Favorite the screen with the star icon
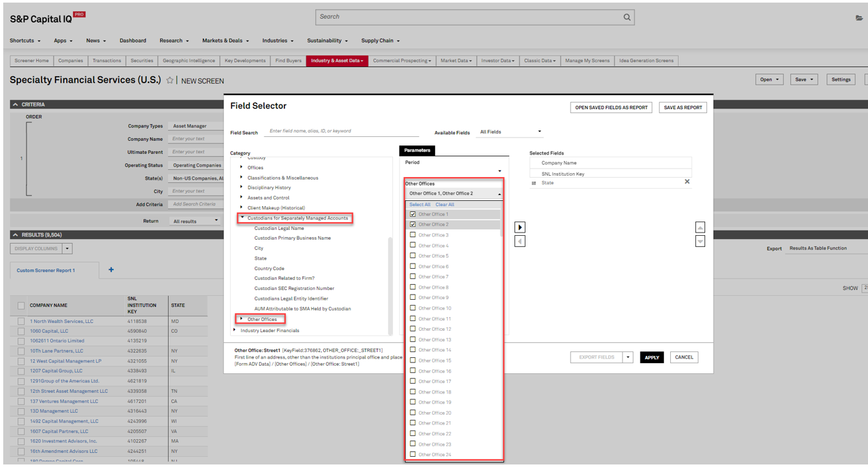Screen dimensions: 868x469 (170, 81)
